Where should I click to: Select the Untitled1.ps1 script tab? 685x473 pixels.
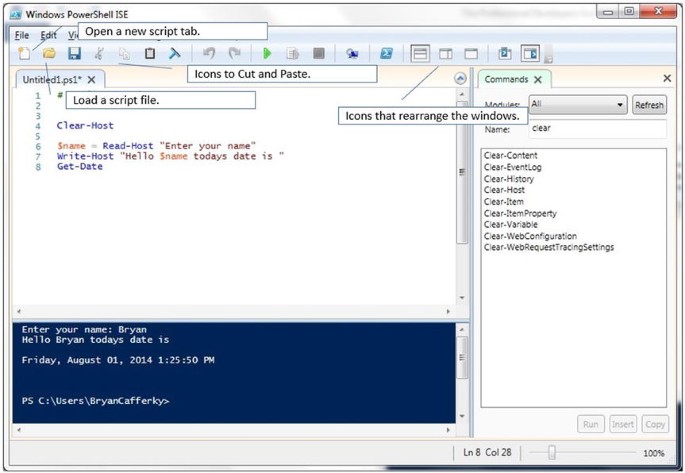coord(52,79)
